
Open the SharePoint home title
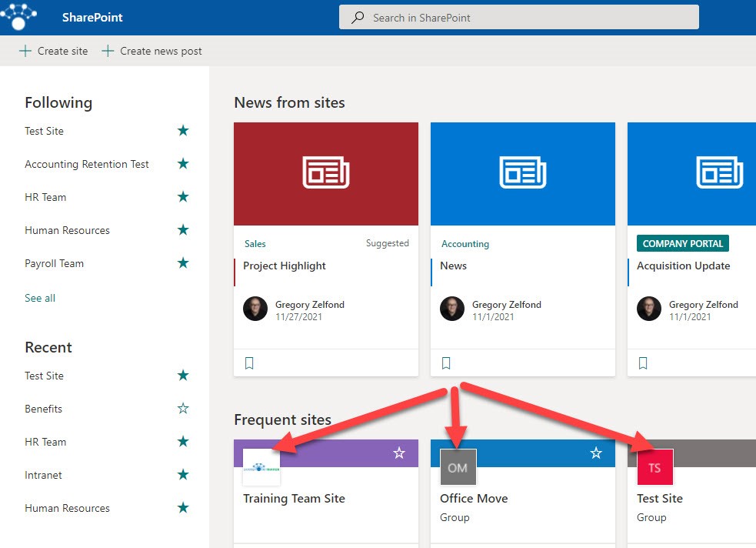coord(92,18)
